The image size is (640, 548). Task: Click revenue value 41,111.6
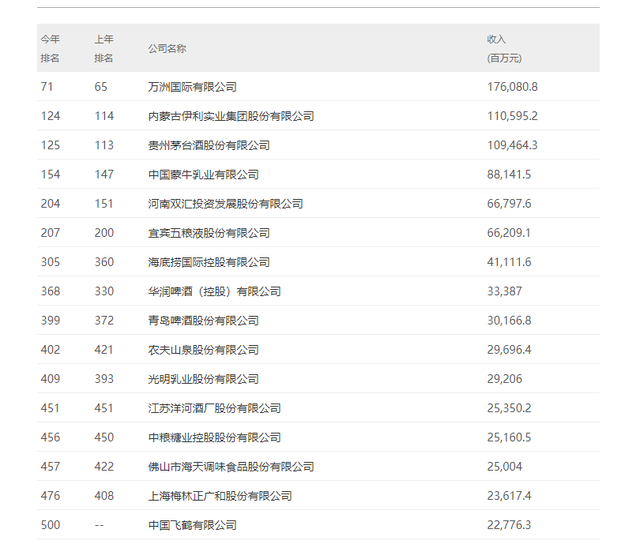click(x=509, y=262)
